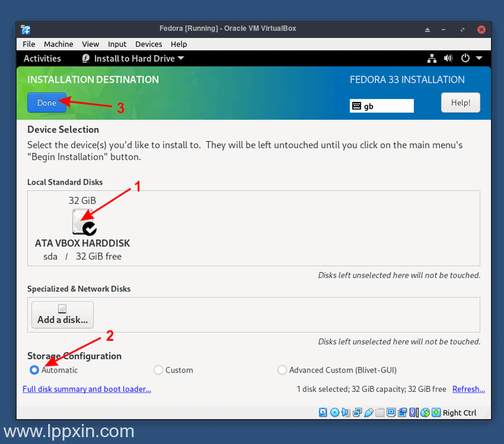Click the mouse integration status icon
504x444 pixels.
click(425, 412)
